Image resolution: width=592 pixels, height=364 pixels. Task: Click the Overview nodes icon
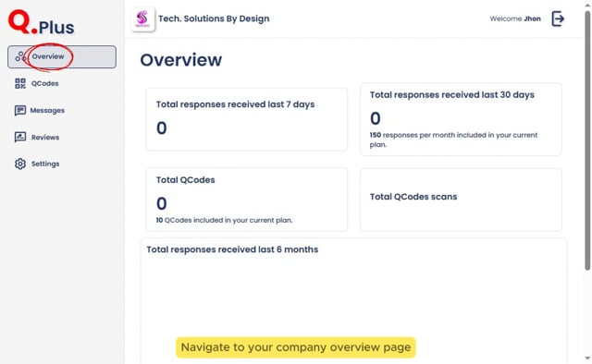tap(20, 56)
